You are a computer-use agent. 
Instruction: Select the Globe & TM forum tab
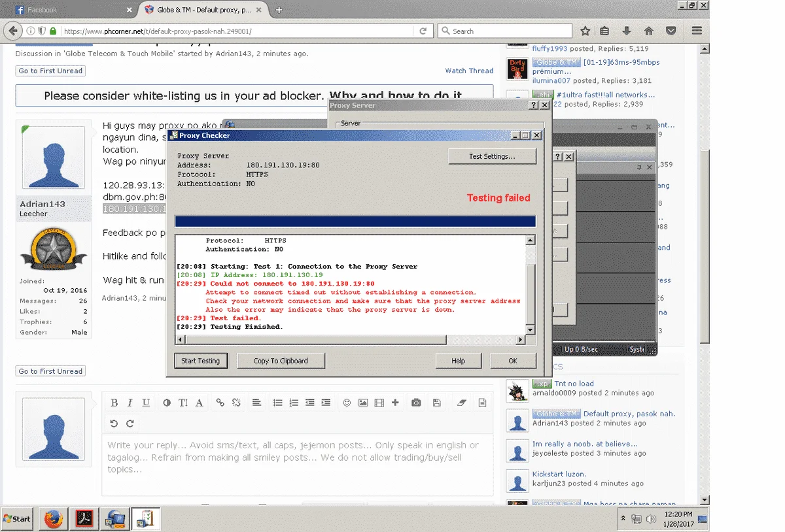point(205,10)
